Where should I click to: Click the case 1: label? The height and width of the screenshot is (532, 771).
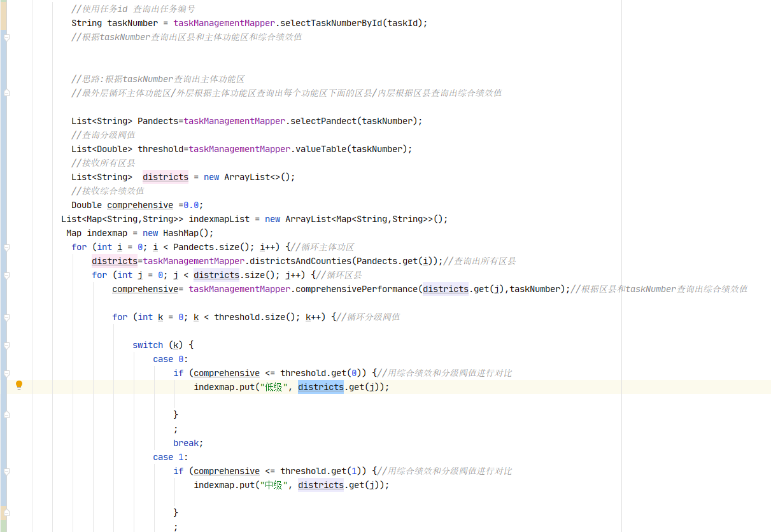[x=171, y=457]
